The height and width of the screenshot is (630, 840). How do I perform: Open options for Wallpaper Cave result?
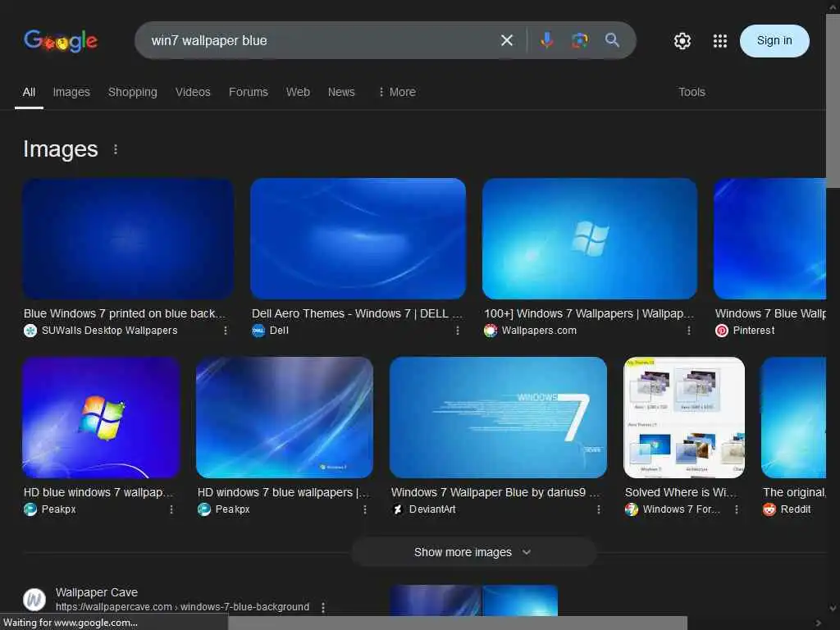(323, 608)
